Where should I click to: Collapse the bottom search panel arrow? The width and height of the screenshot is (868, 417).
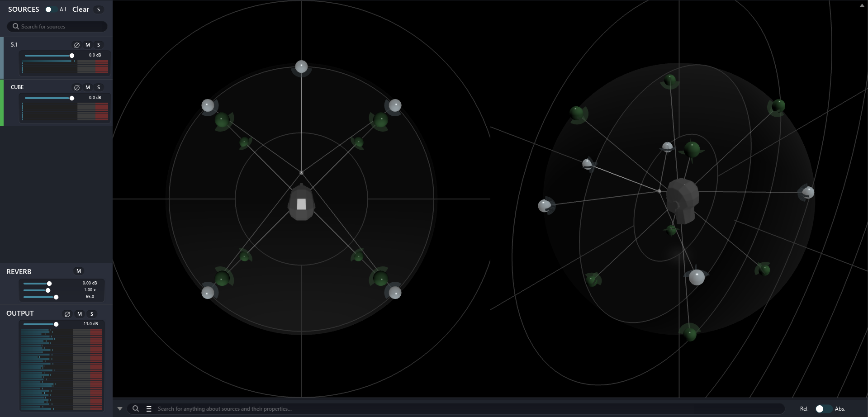click(120, 409)
